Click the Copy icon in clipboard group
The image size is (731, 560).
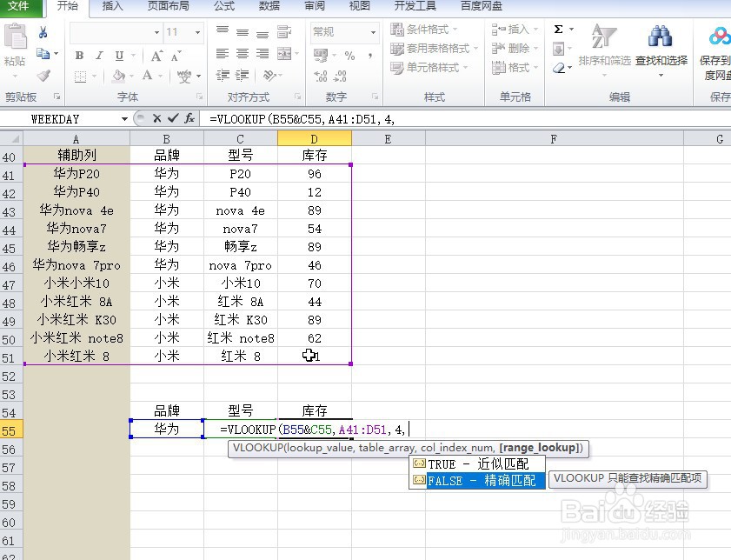coord(43,54)
